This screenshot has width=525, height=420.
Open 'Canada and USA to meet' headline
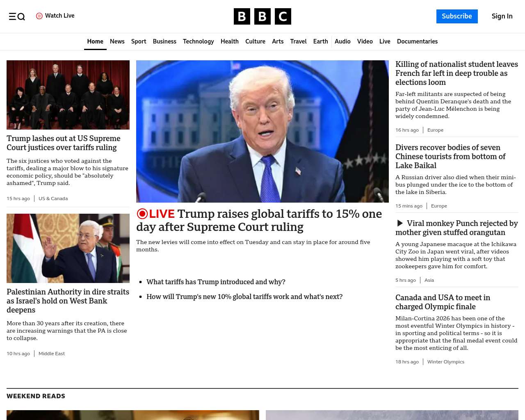[x=443, y=302]
